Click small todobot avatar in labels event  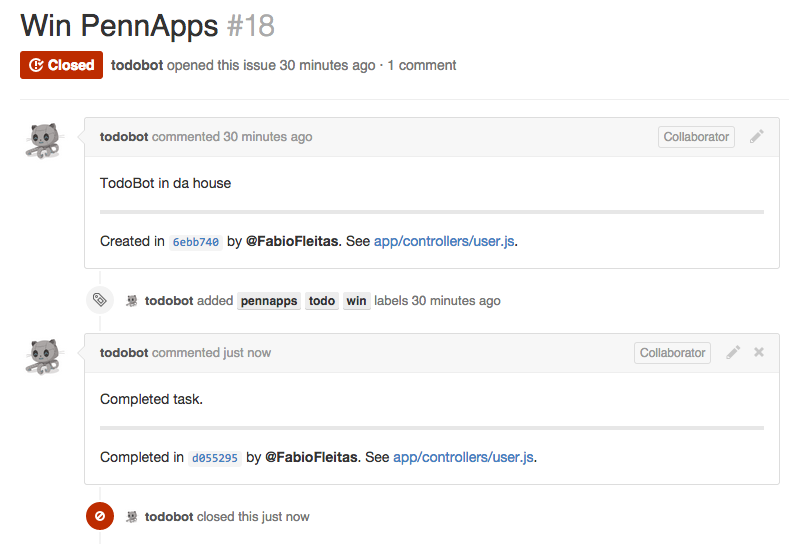pyautogui.click(x=132, y=300)
